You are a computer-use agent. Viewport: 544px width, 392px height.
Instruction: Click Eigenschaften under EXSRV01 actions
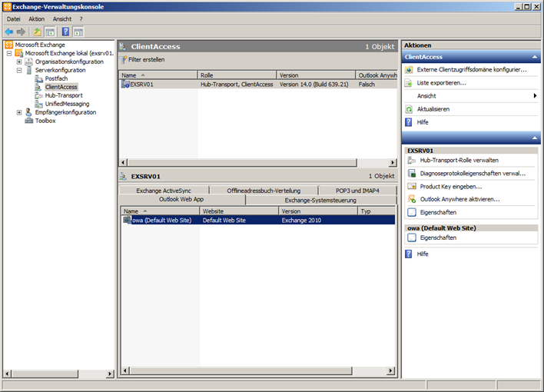point(438,212)
